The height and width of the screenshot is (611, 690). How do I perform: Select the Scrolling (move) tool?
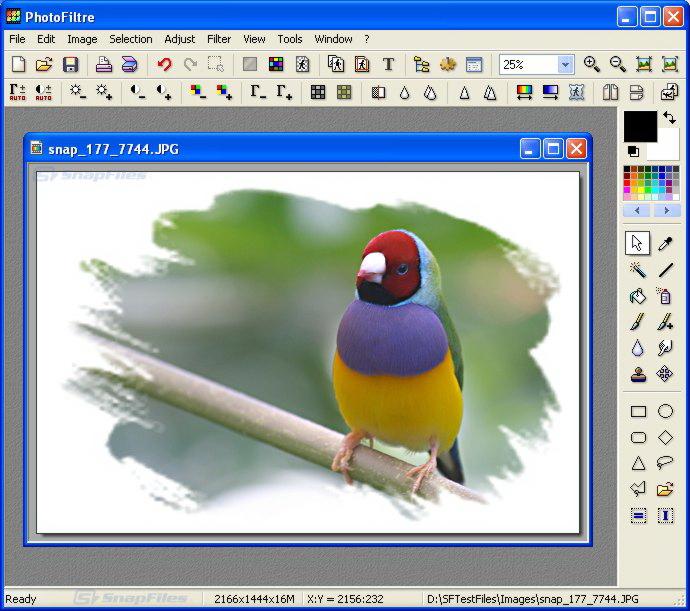pos(665,374)
